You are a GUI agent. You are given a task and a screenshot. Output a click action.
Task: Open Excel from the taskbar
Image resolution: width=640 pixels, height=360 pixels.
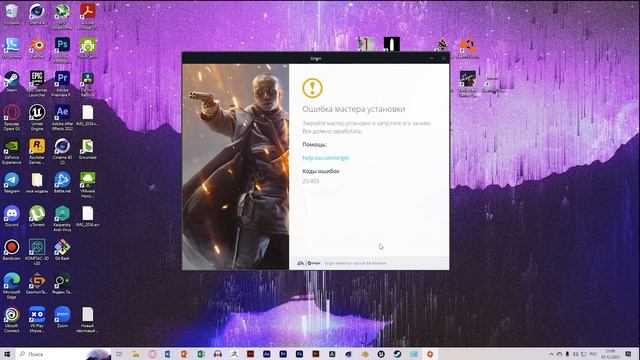(x=201, y=354)
